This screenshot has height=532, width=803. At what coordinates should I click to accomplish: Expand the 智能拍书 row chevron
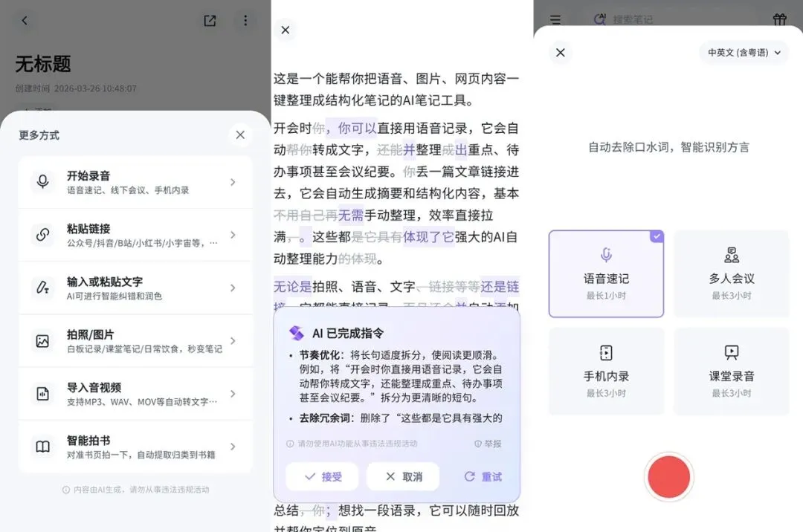[233, 447]
